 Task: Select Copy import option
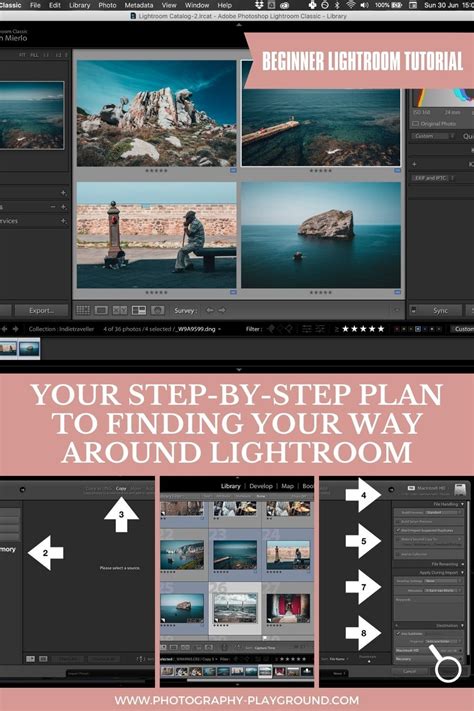coord(121,488)
